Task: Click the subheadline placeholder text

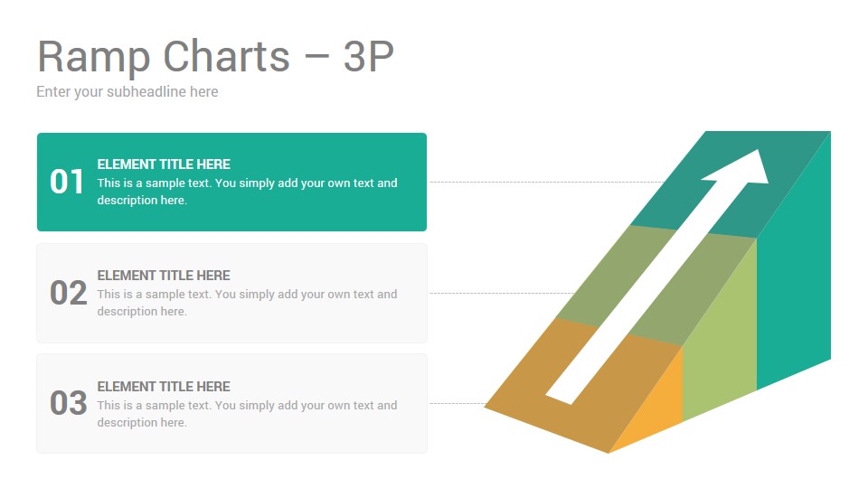Action: click(127, 92)
